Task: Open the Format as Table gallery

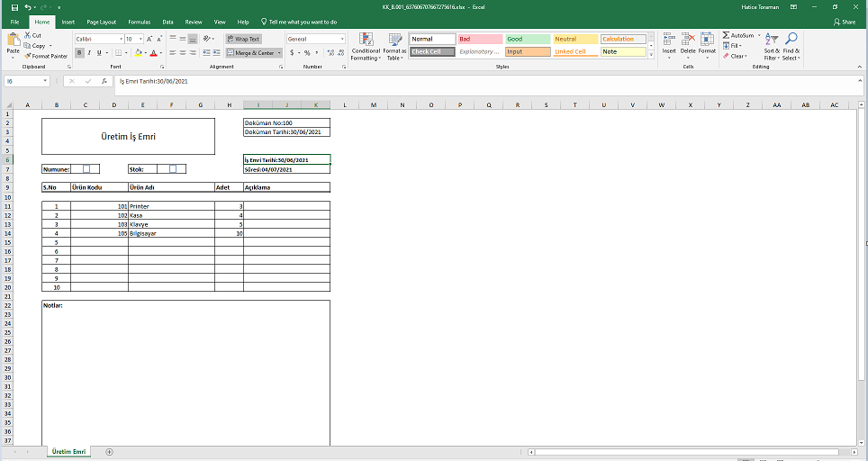Action: coord(394,46)
